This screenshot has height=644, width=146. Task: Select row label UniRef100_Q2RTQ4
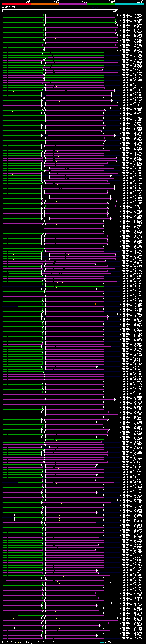131,63
